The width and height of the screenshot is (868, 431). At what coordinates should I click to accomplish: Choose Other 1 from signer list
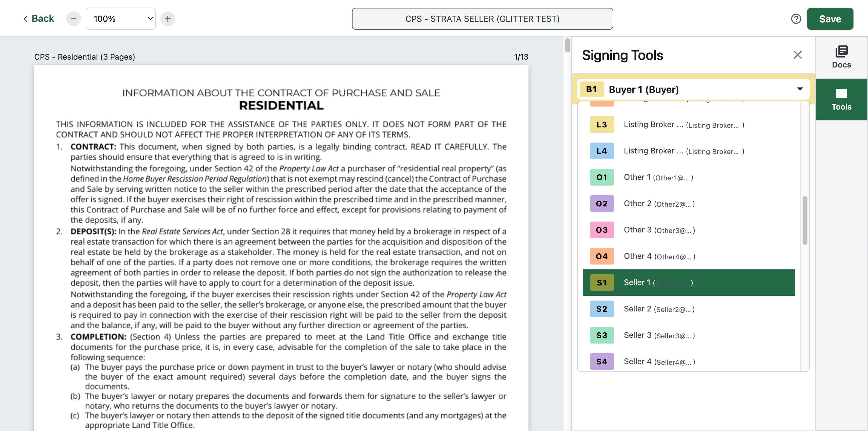(x=689, y=177)
